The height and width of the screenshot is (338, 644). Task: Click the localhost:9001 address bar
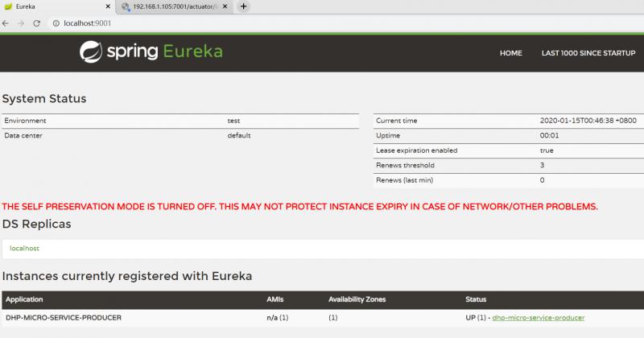[x=345, y=23]
